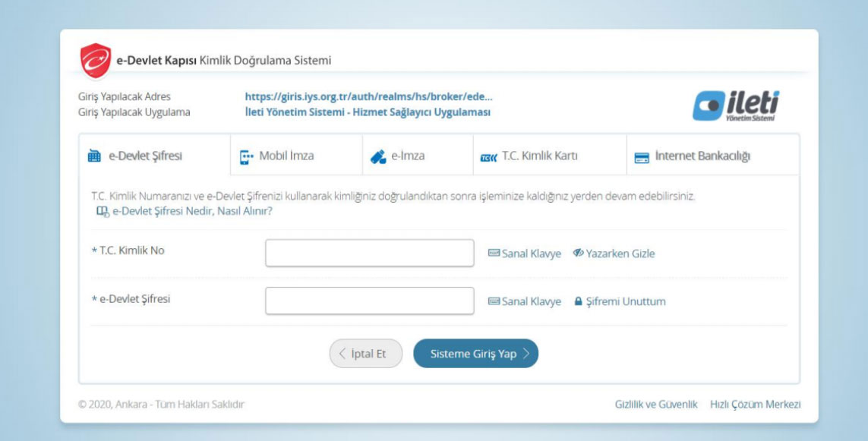The height and width of the screenshot is (441, 868).
Task: Open the e-İmza tab
Action: 418,156
